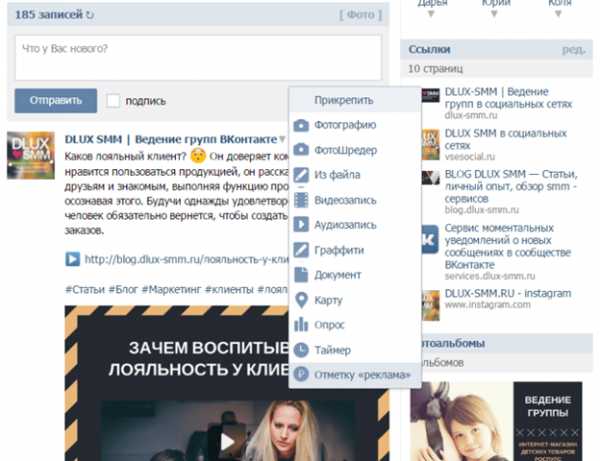600x461 pixels.
Task: Open the blog.dlux-smm.ru article URL in the post
Action: [186, 259]
